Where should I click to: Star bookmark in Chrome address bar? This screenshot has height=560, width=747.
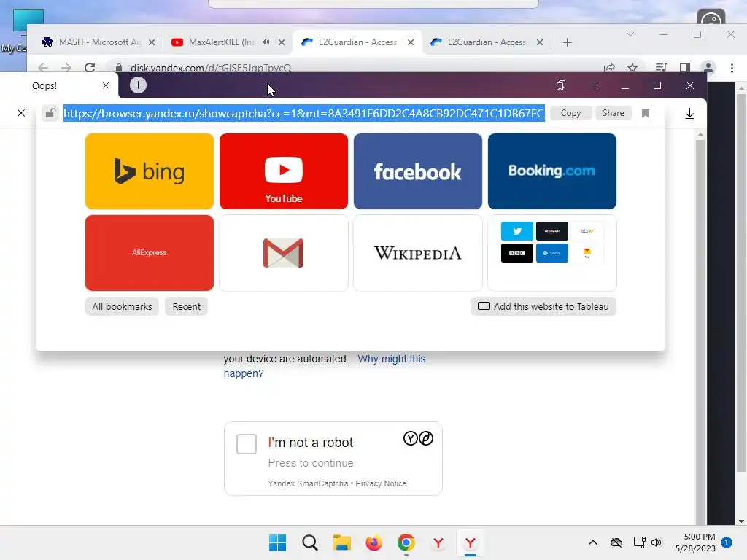[632, 68]
